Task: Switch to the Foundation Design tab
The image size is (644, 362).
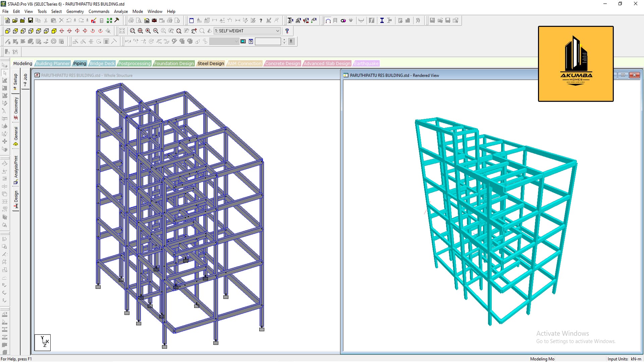Action: click(x=174, y=63)
